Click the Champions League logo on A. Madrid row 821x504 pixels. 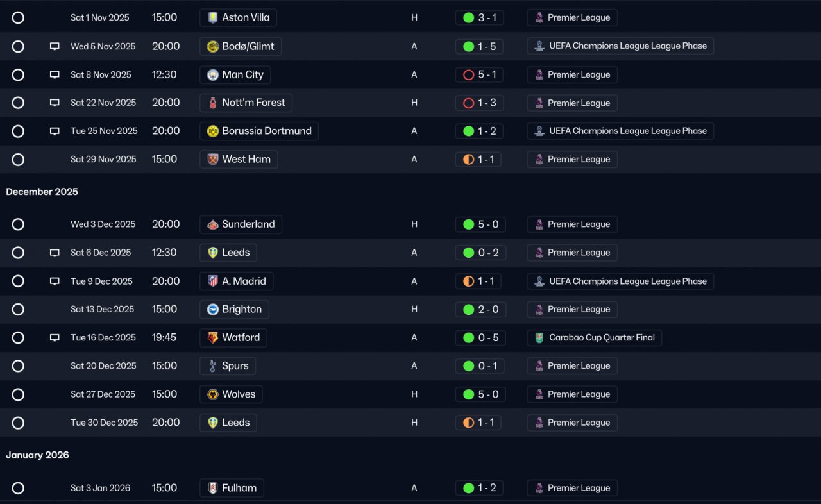point(539,281)
